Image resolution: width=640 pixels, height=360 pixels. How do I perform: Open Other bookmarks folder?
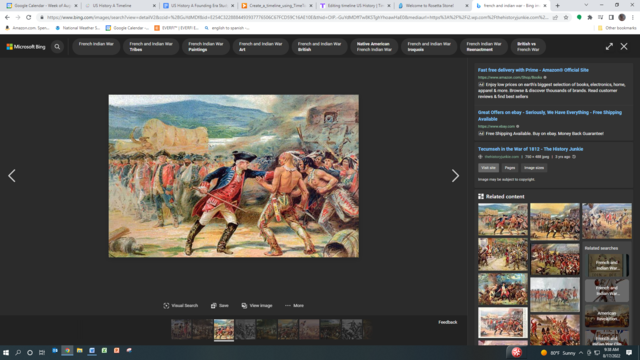pyautogui.click(x=617, y=28)
